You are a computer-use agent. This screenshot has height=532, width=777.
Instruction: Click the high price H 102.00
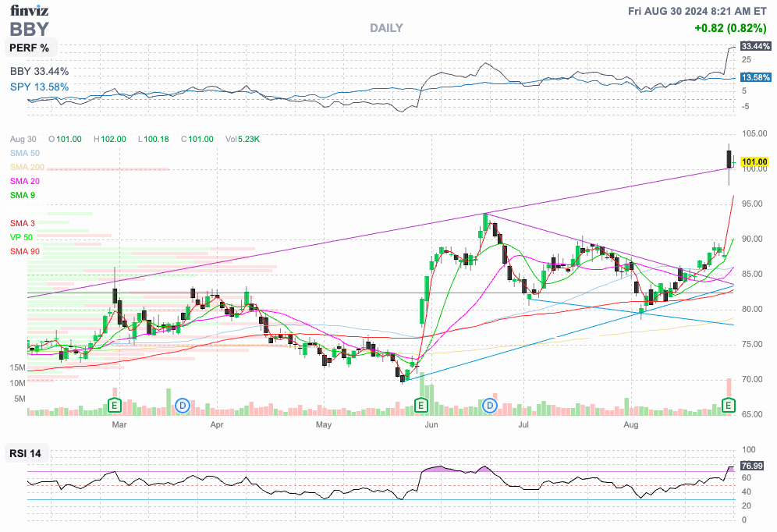coord(109,139)
